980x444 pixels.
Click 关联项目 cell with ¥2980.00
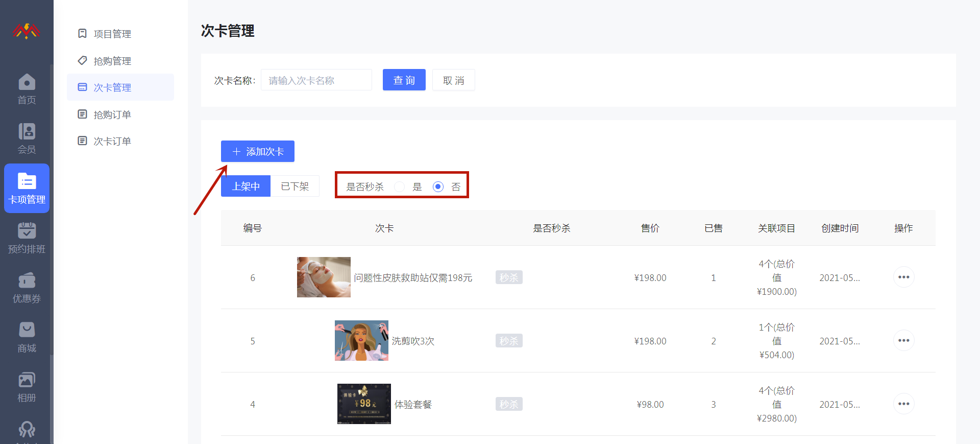(x=776, y=404)
